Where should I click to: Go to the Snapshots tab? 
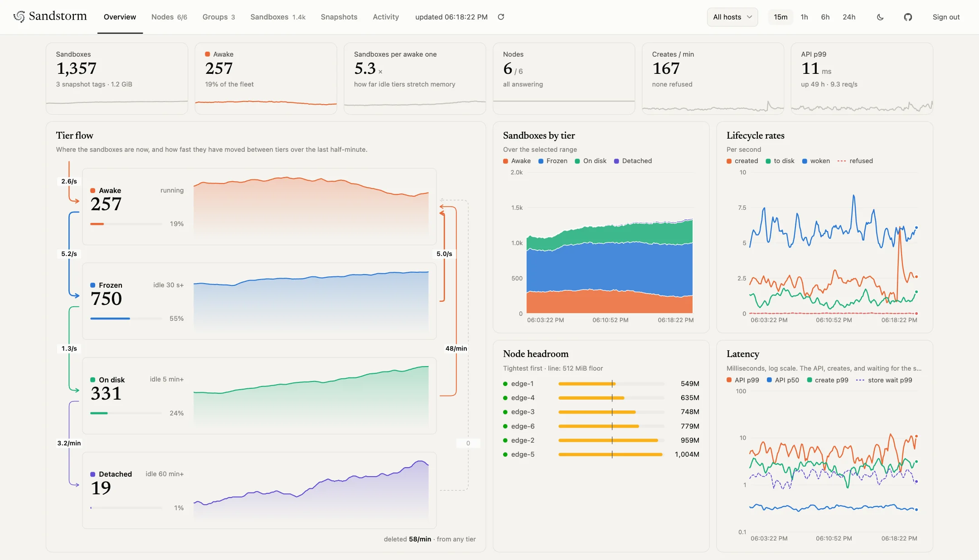coord(339,17)
